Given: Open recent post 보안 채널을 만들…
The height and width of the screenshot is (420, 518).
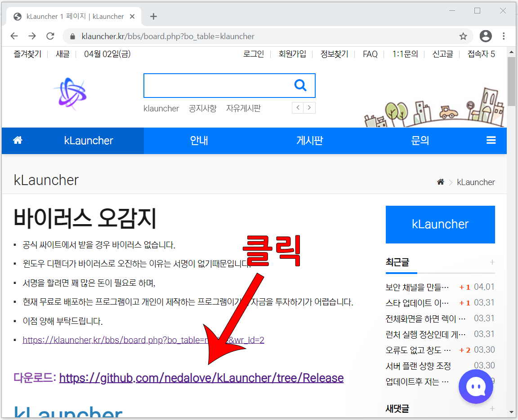Looking at the screenshot, I should click(x=417, y=287).
